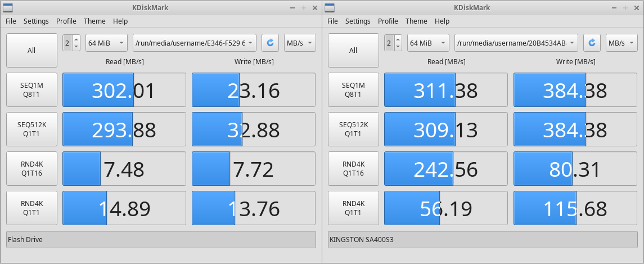This screenshot has height=264, width=644.
Task: Click the SEQ512K 384.38 write result, right window
Action: pos(575,129)
